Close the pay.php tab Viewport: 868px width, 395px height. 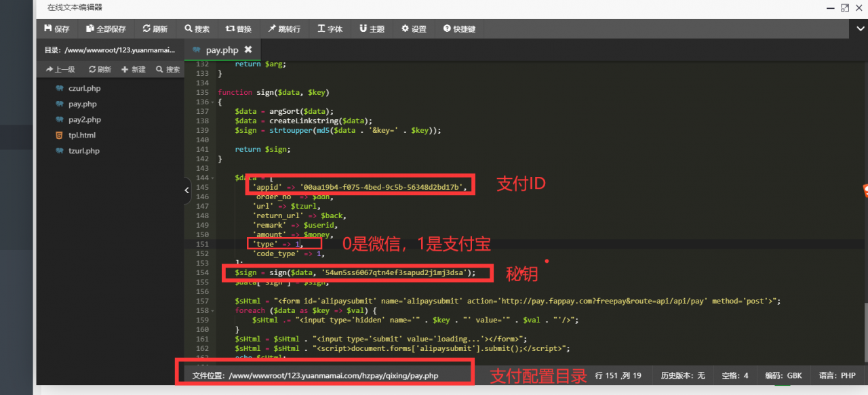click(x=248, y=49)
